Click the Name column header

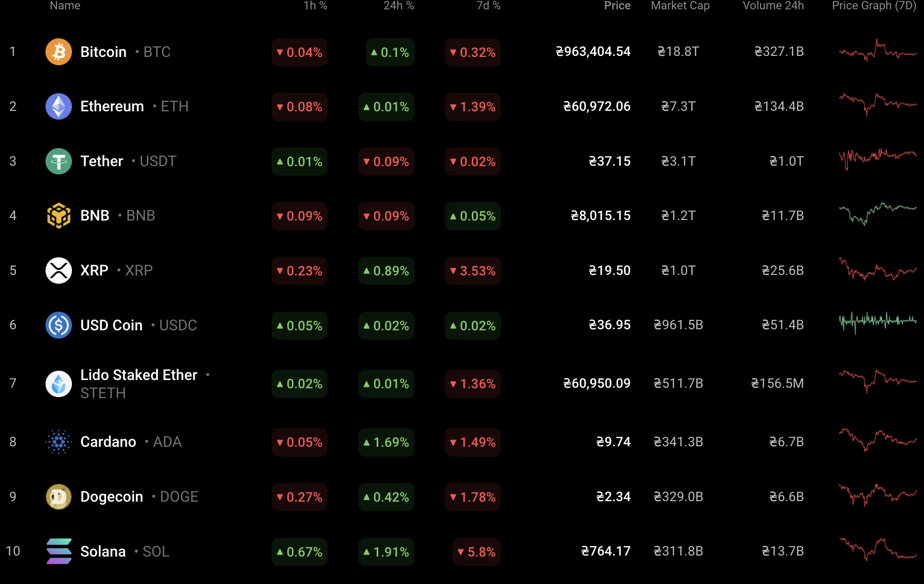(64, 6)
